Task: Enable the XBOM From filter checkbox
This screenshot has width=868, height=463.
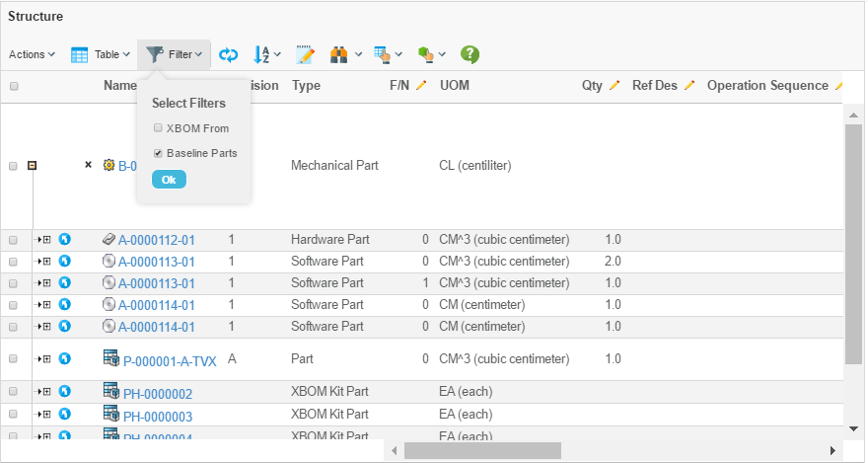Action: (158, 128)
